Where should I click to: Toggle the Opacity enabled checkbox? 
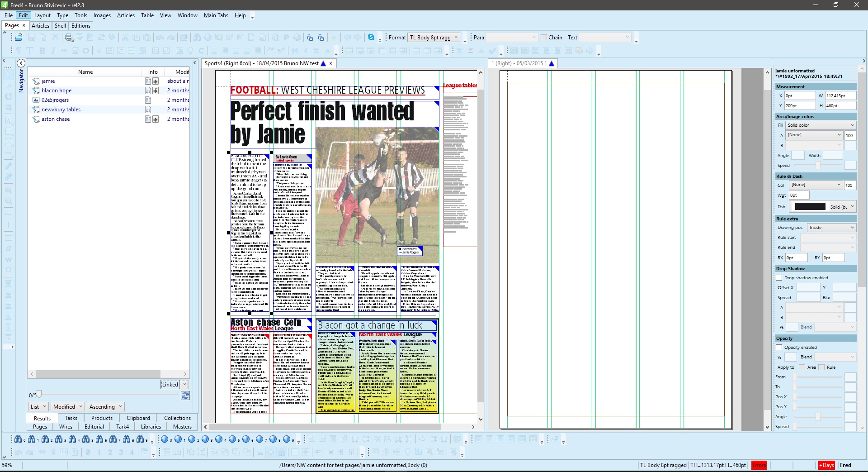[x=779, y=348]
